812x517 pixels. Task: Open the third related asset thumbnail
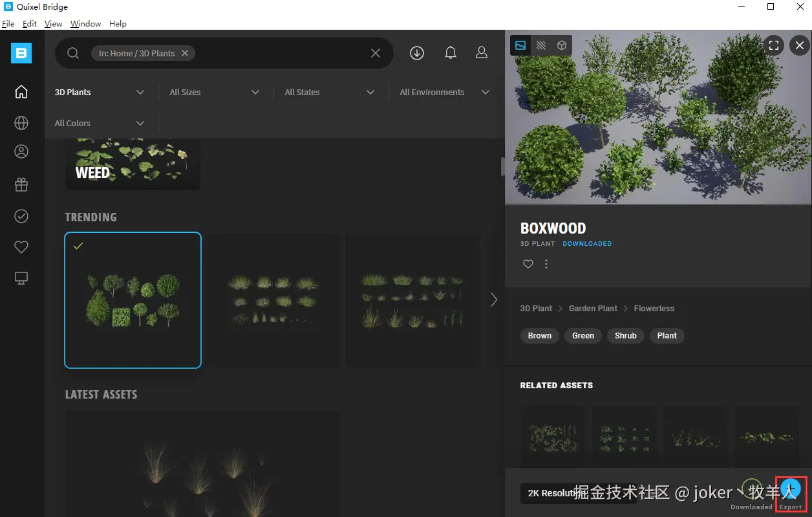pos(695,437)
